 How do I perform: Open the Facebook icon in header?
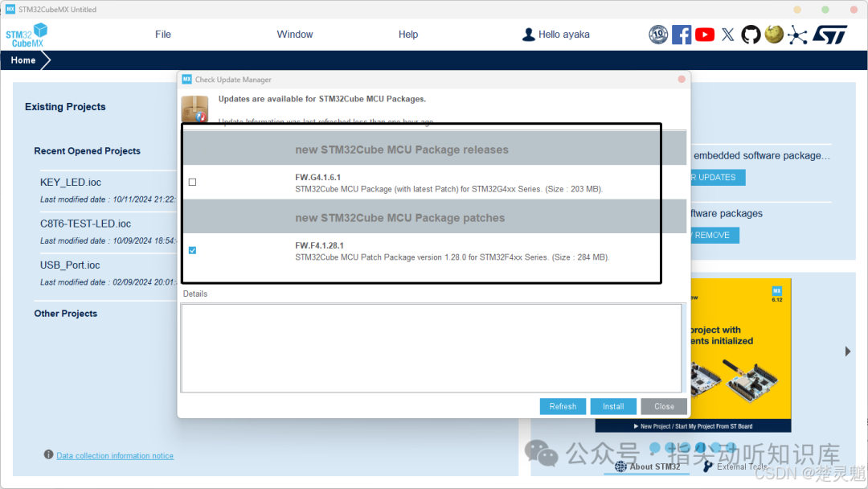[682, 35]
